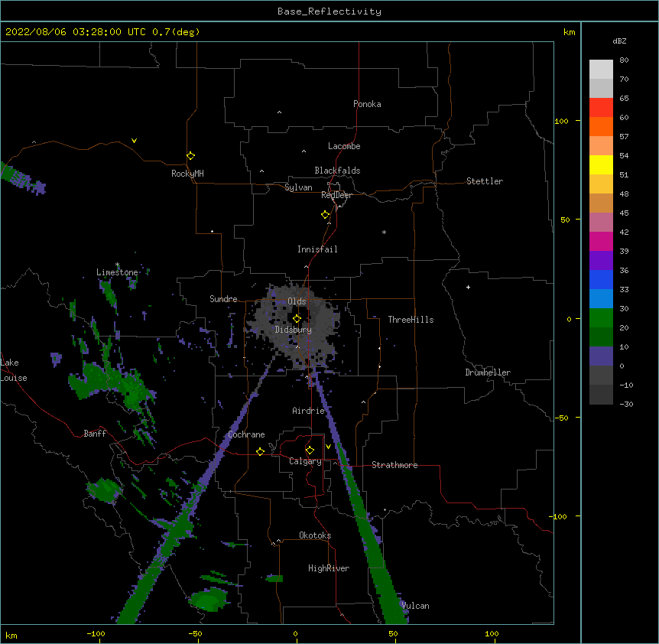Click the ThreeHills label
Screen dimensions: 659x644
coord(411,320)
